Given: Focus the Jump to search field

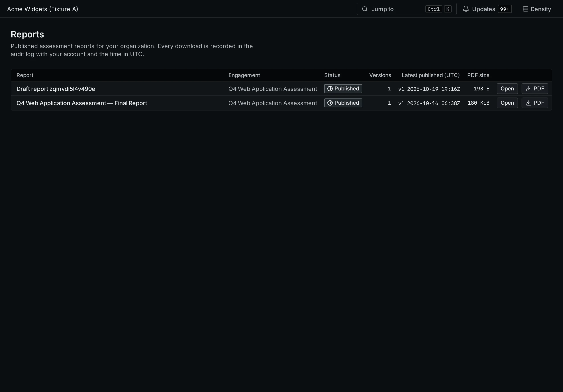Looking at the screenshot, I should click(x=406, y=9).
